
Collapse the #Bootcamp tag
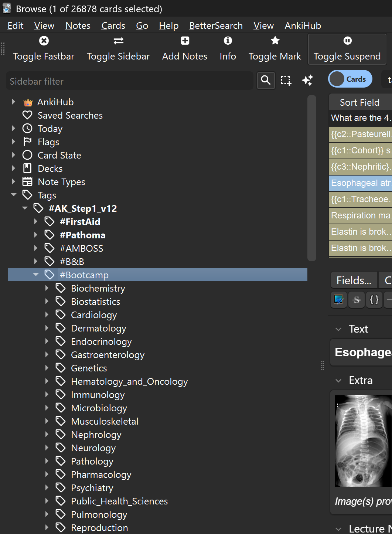(36, 275)
